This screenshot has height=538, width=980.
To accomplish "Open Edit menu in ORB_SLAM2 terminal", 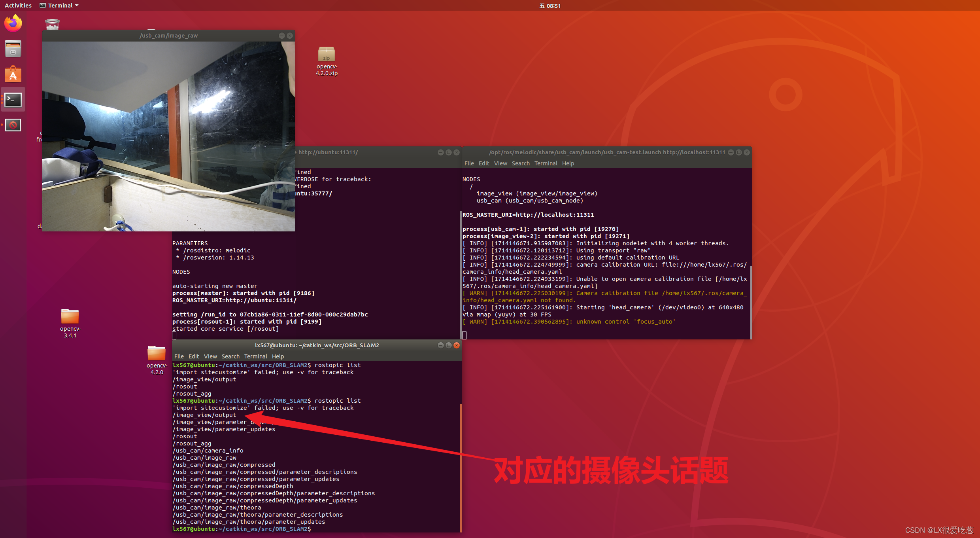I will coord(193,356).
